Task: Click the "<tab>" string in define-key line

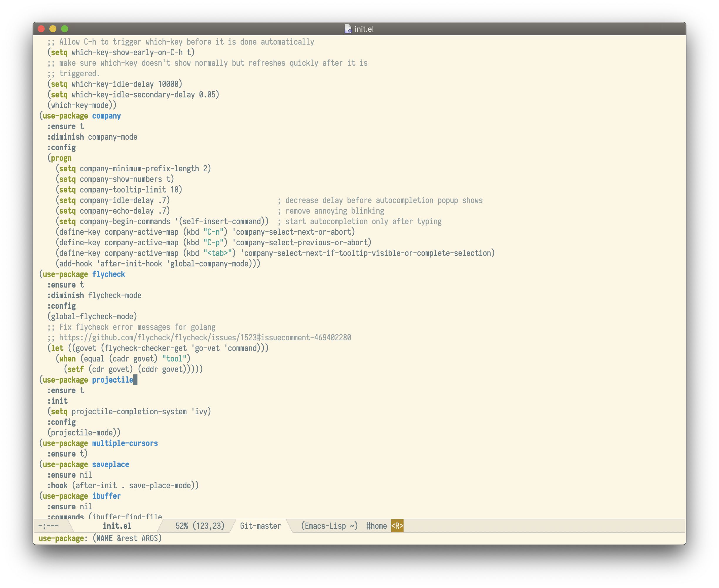Action: pyautogui.click(x=217, y=253)
